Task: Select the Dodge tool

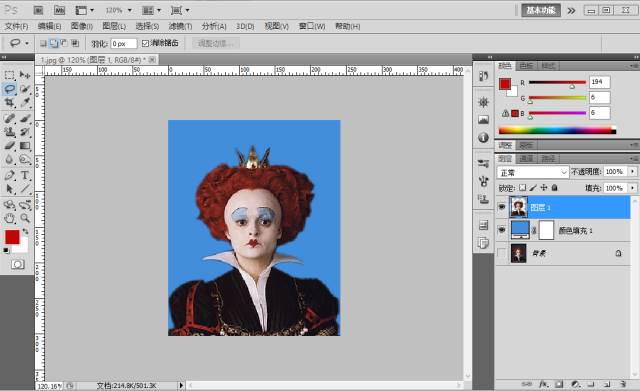Action: coord(25,160)
